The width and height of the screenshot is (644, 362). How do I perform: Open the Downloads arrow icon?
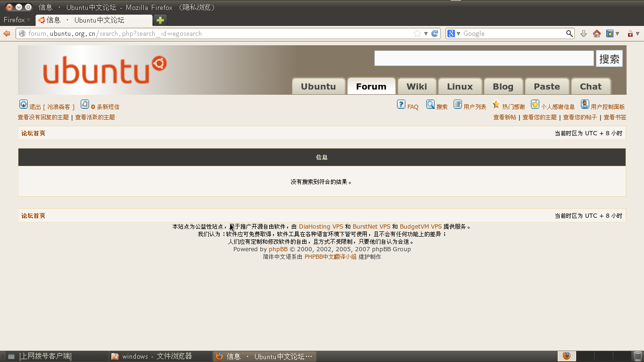pos(584,33)
